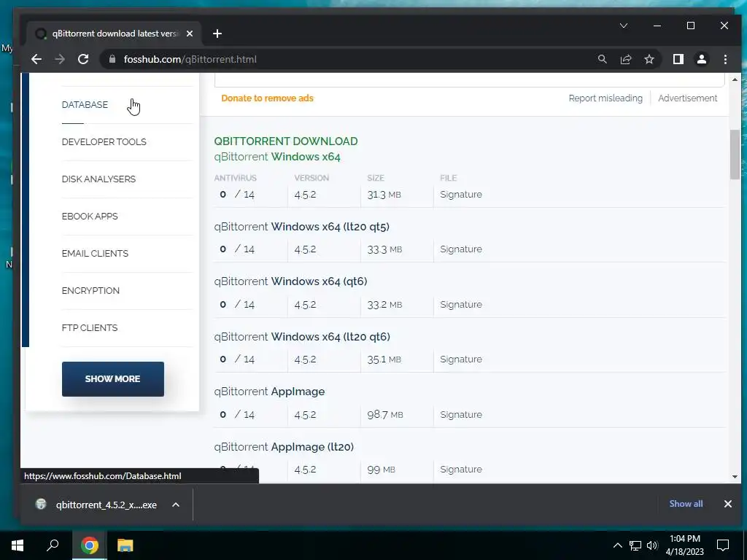Go back to the previous page
747x560 pixels.
36,59
